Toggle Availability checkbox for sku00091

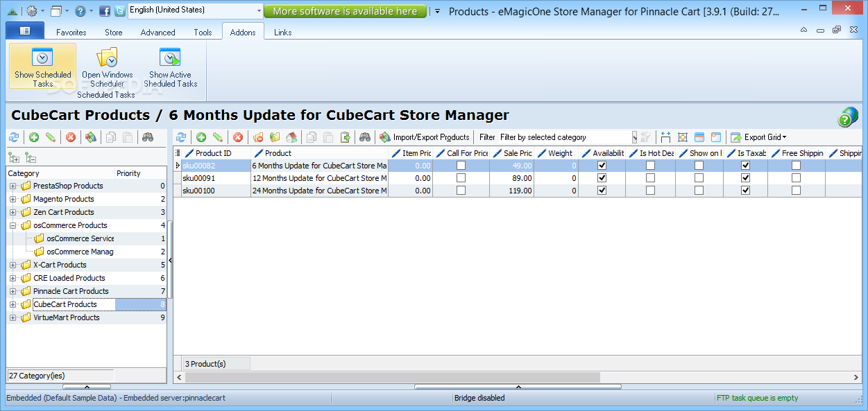point(602,178)
